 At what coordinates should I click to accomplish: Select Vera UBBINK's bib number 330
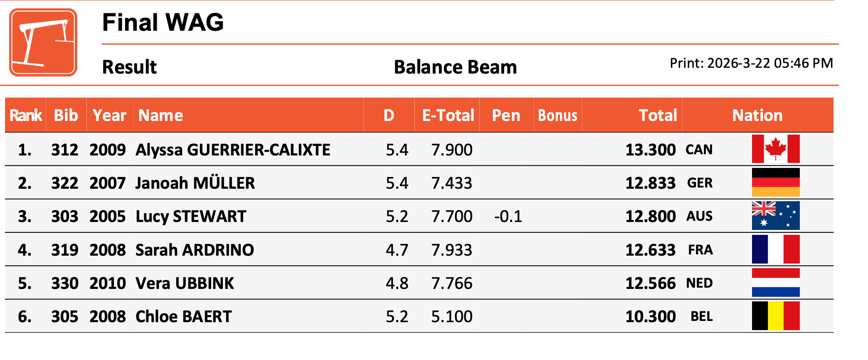(x=65, y=284)
